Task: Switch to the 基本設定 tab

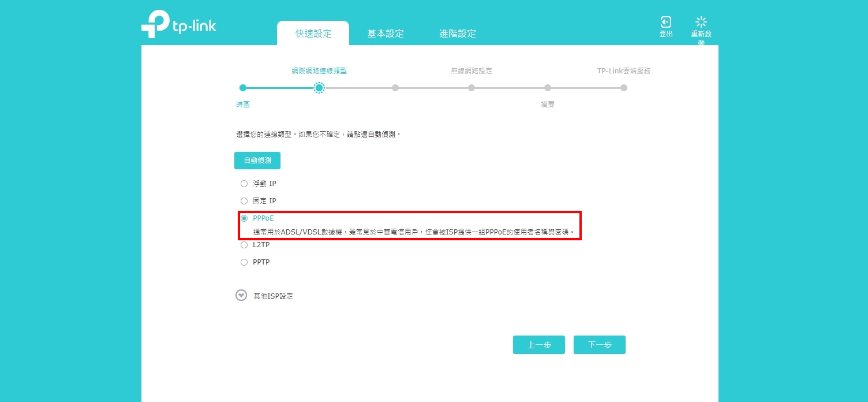Action: (386, 33)
